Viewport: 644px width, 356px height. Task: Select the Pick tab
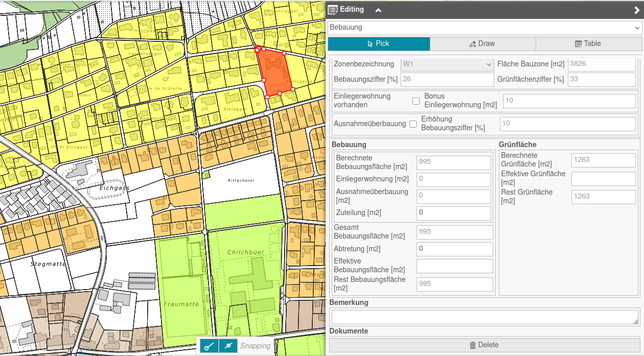(378, 44)
